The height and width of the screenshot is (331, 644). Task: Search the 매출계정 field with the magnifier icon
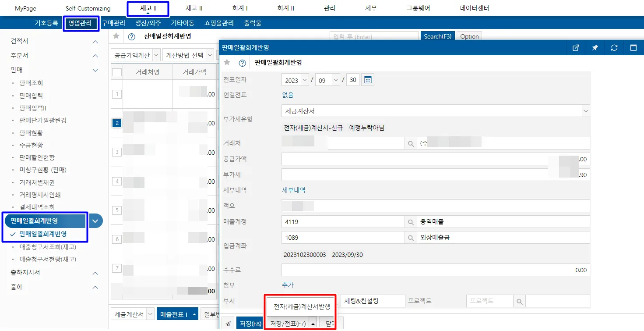(x=411, y=222)
